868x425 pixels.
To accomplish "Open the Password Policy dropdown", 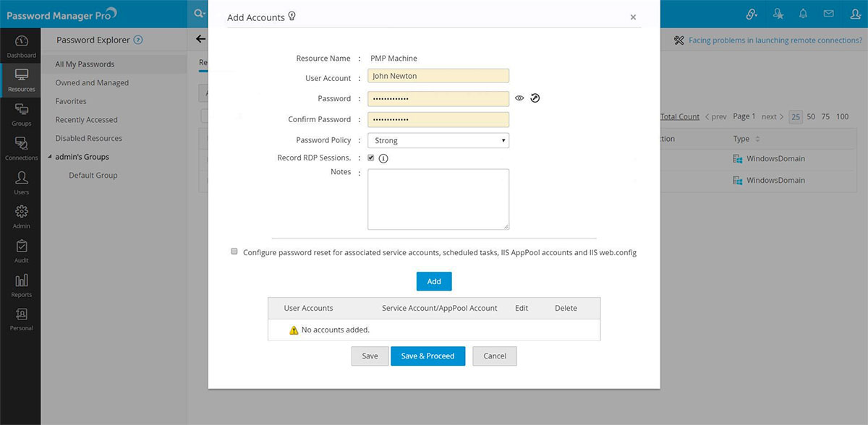I will [438, 140].
